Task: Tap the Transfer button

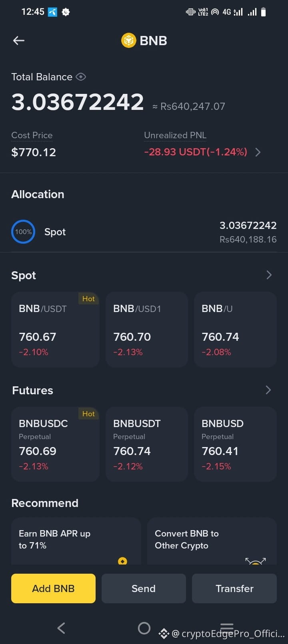Action: [234, 588]
